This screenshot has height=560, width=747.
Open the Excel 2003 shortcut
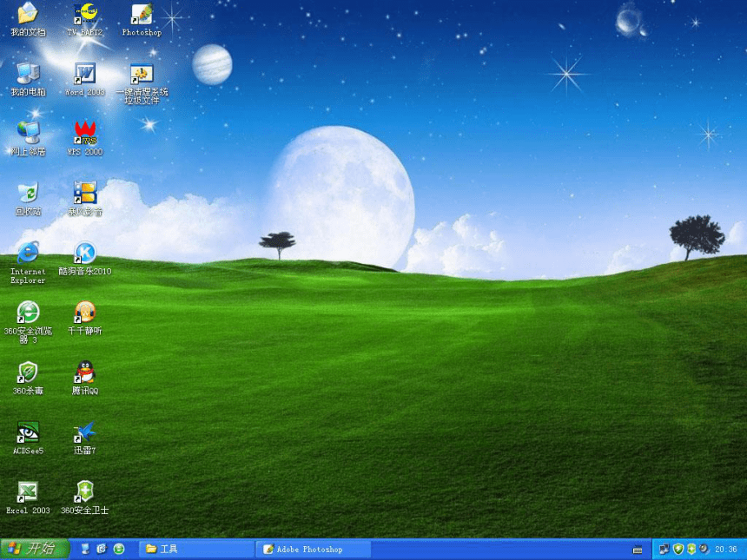click(x=28, y=497)
